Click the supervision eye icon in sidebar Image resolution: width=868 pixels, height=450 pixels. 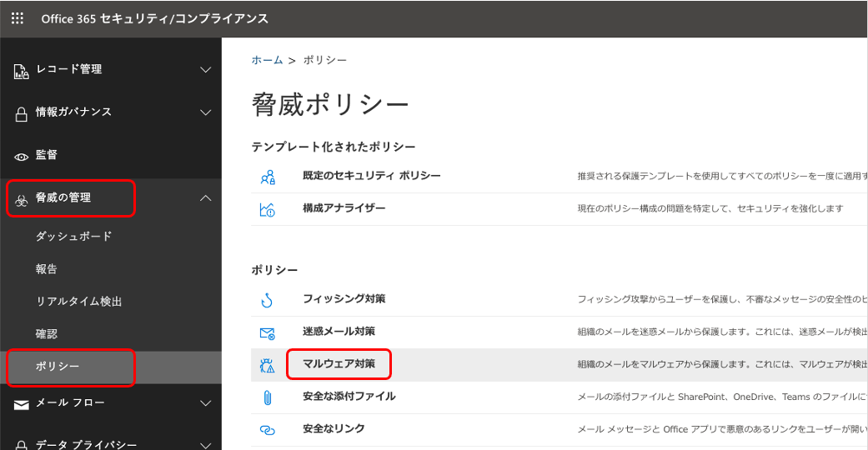[x=22, y=156]
